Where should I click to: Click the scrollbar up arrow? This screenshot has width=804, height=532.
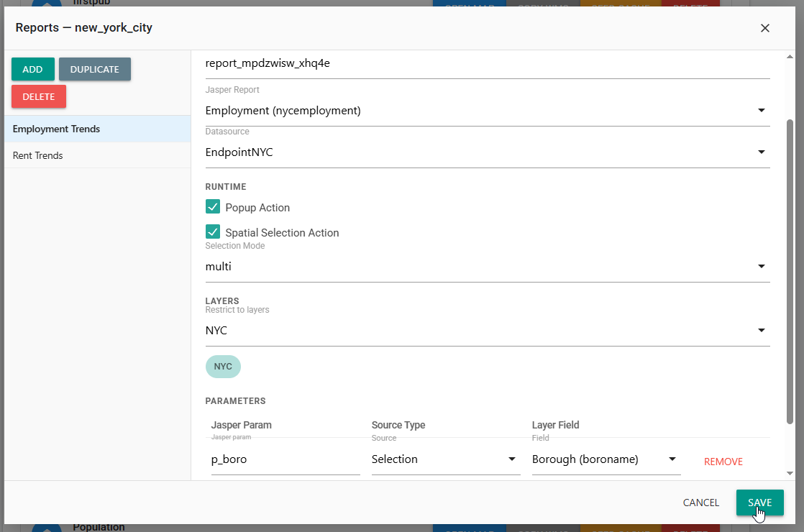click(x=790, y=57)
